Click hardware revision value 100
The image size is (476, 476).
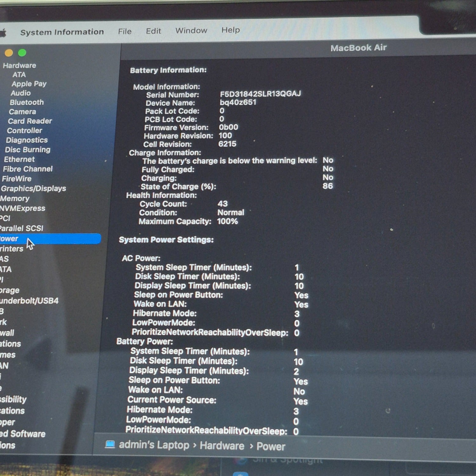pos(225,136)
